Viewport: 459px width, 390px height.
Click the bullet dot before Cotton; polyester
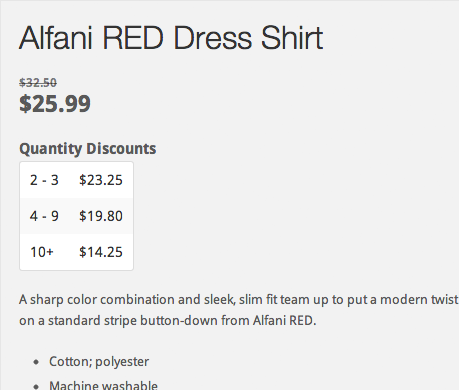36,362
